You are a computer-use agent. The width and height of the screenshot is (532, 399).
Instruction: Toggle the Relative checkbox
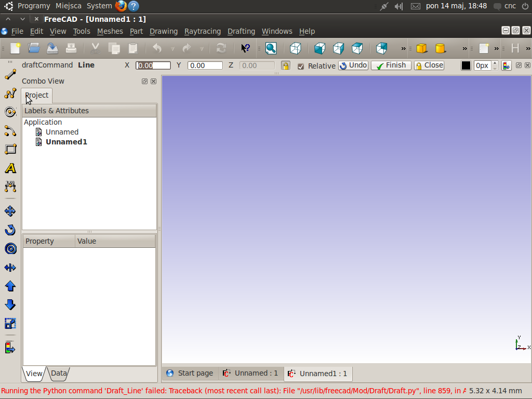[x=301, y=66]
